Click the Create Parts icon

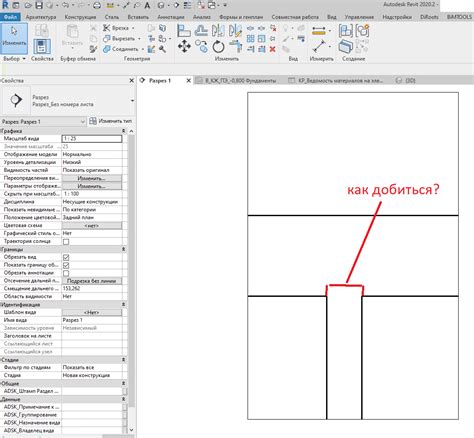tap(345, 47)
